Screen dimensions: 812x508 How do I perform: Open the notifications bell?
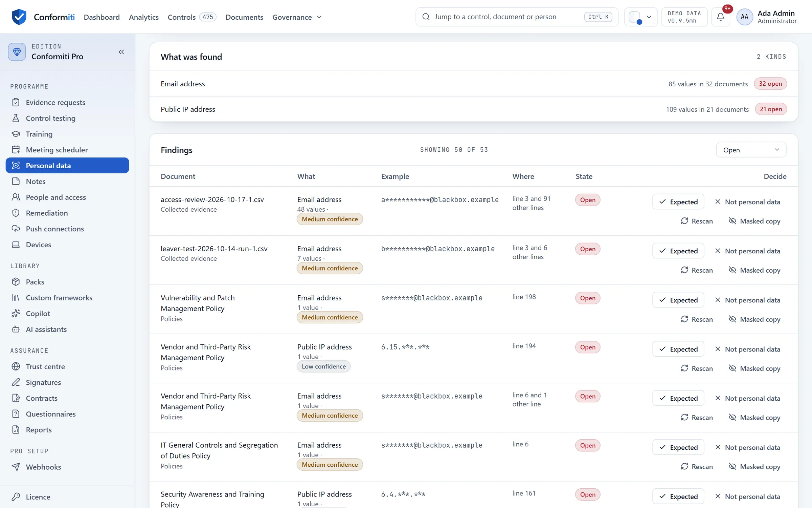tap(721, 17)
